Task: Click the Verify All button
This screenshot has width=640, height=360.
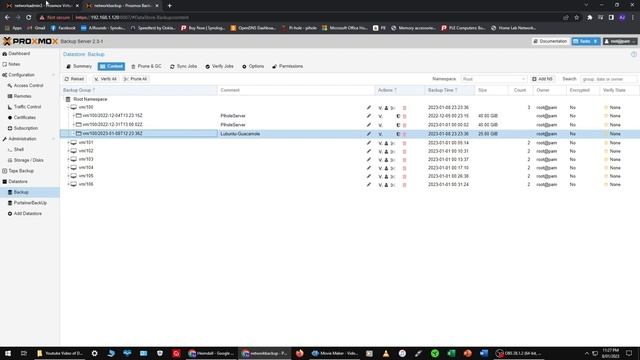Action: coord(105,79)
